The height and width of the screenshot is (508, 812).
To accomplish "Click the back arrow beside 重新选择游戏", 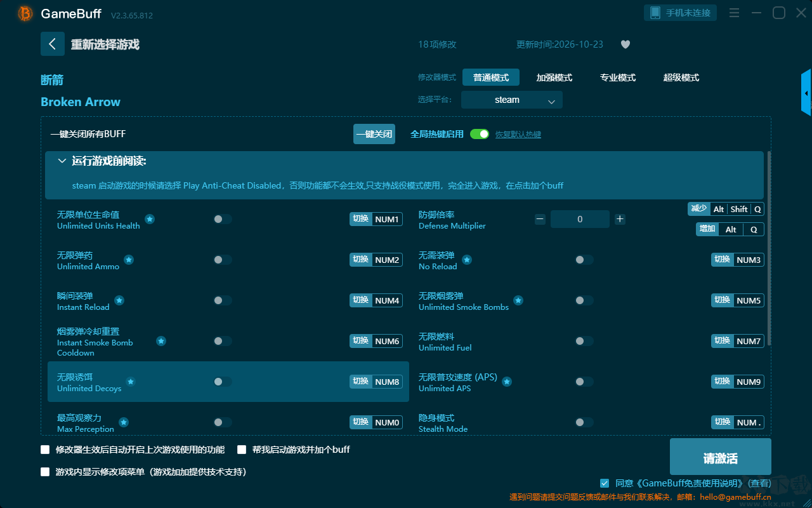I will click(x=53, y=44).
